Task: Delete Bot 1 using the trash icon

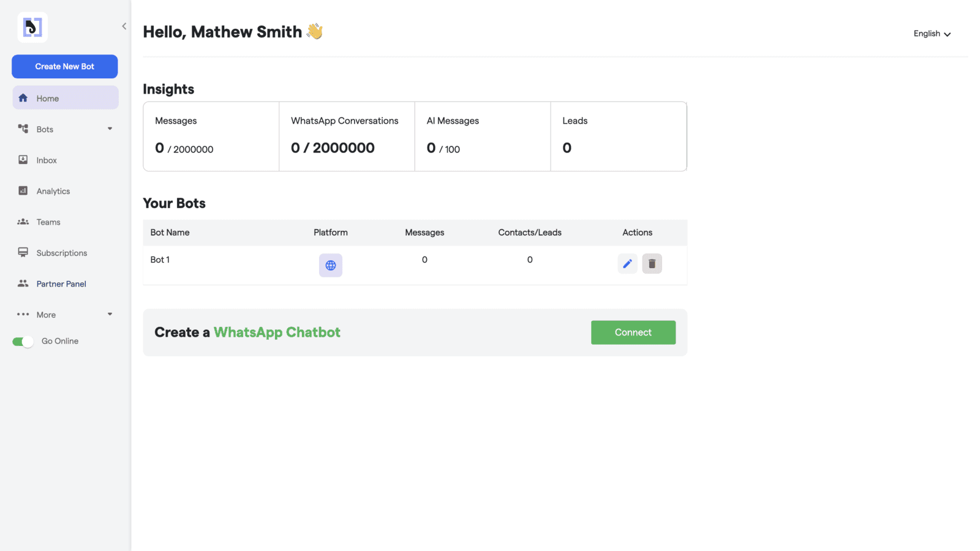Action: (x=652, y=264)
